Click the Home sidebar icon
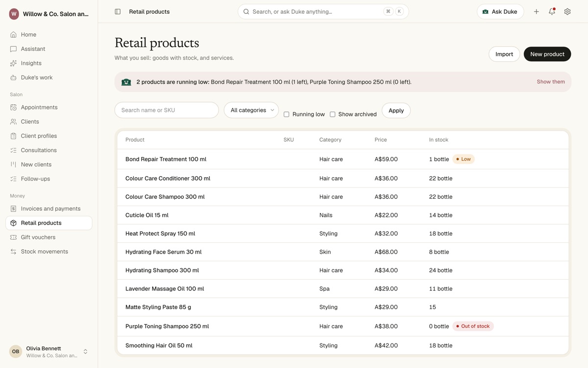Image resolution: width=588 pixels, height=368 pixels. tap(13, 34)
